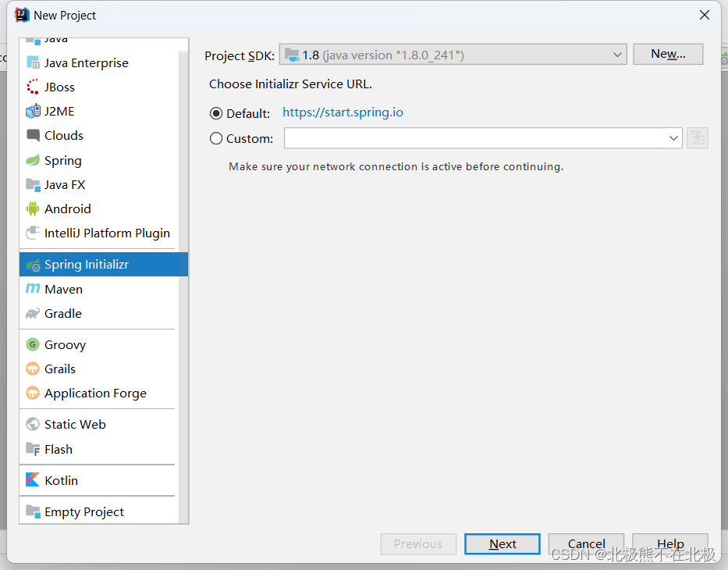728x570 pixels.
Task: Click the Gradle elephant icon
Action: (x=33, y=314)
